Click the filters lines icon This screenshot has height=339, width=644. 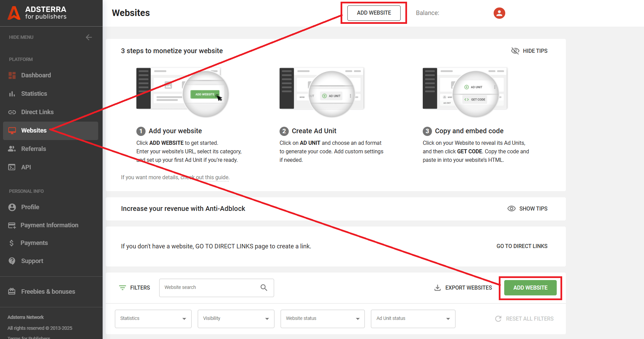tap(122, 288)
